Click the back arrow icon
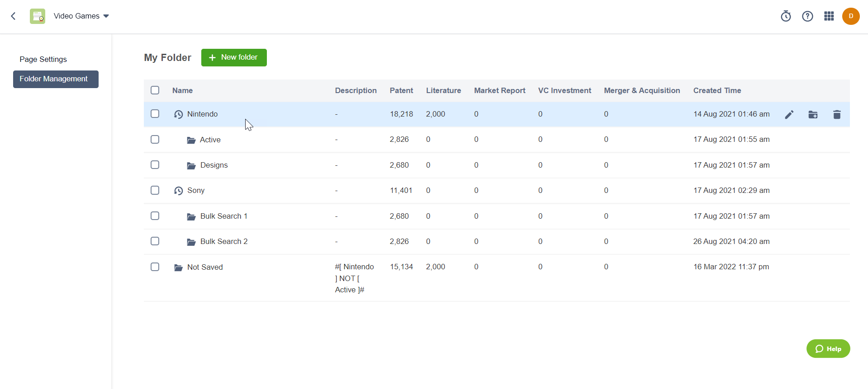 point(14,16)
